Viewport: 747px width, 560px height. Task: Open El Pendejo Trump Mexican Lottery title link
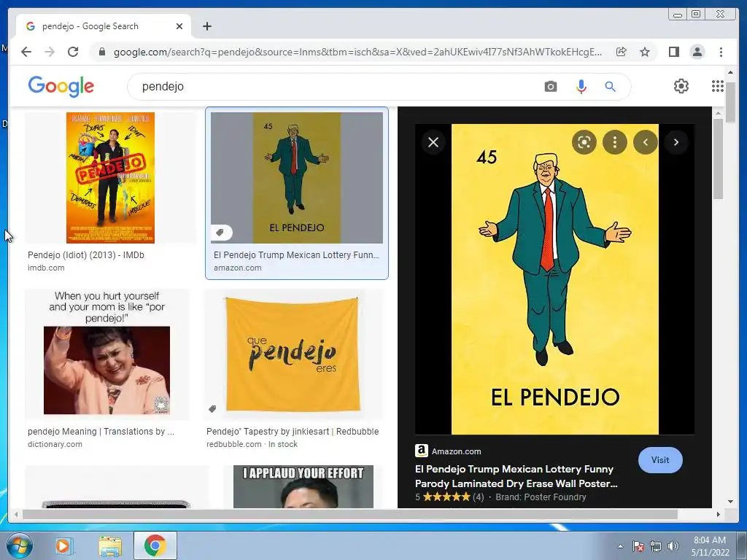click(296, 255)
